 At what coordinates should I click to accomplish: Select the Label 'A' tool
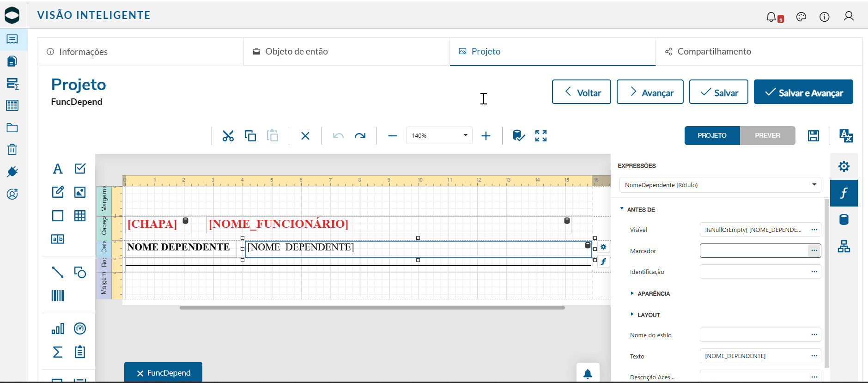click(58, 169)
